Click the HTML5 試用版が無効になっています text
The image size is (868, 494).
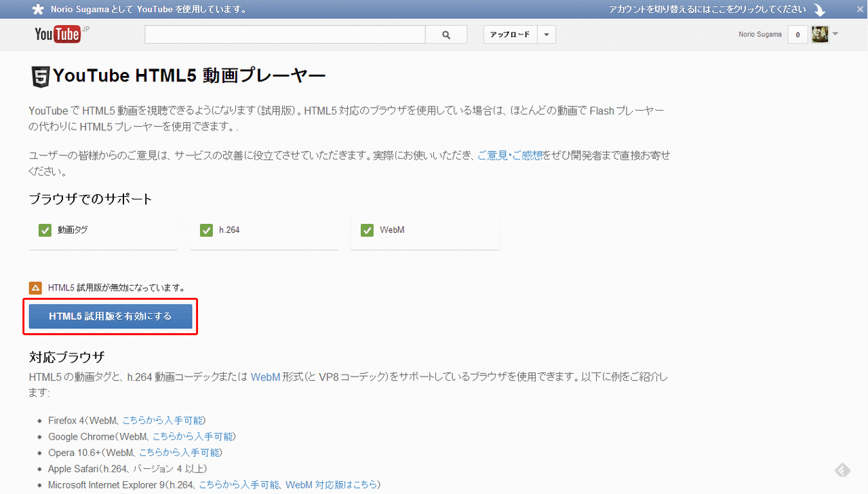(117, 288)
